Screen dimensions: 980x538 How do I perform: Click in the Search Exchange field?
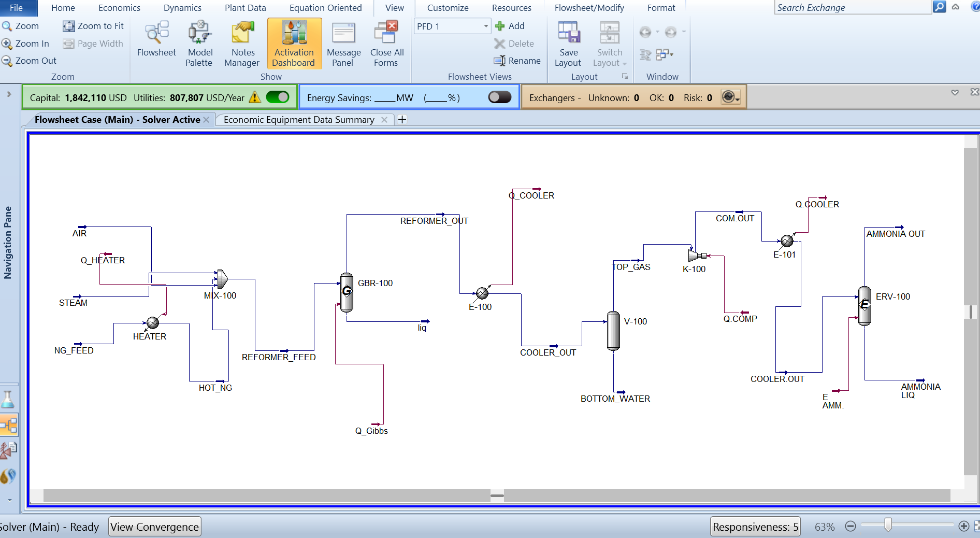pos(852,7)
